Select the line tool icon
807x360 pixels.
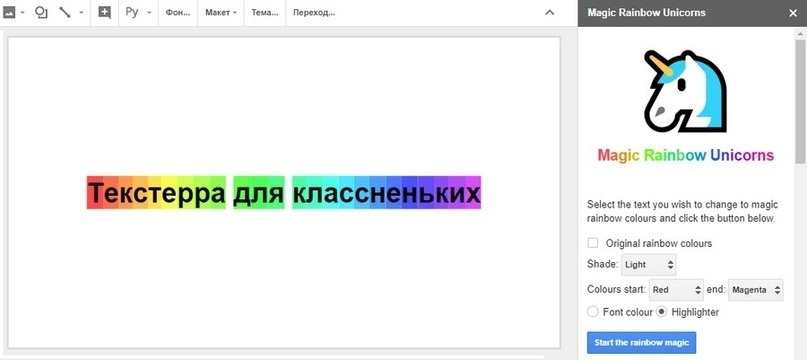pyautogui.click(x=65, y=12)
